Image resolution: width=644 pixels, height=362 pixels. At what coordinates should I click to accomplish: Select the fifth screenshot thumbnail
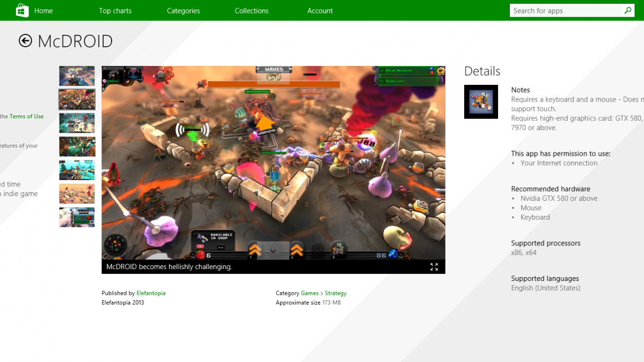pos(77,170)
